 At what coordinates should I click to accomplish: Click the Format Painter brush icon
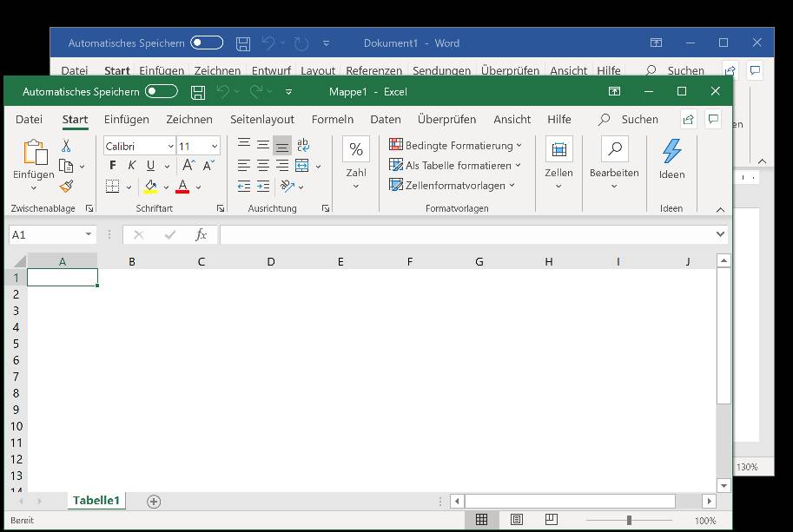click(x=66, y=186)
